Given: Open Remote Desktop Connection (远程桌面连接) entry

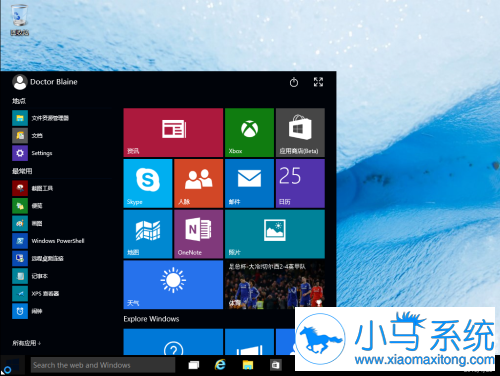Looking at the screenshot, I should click(38, 258).
